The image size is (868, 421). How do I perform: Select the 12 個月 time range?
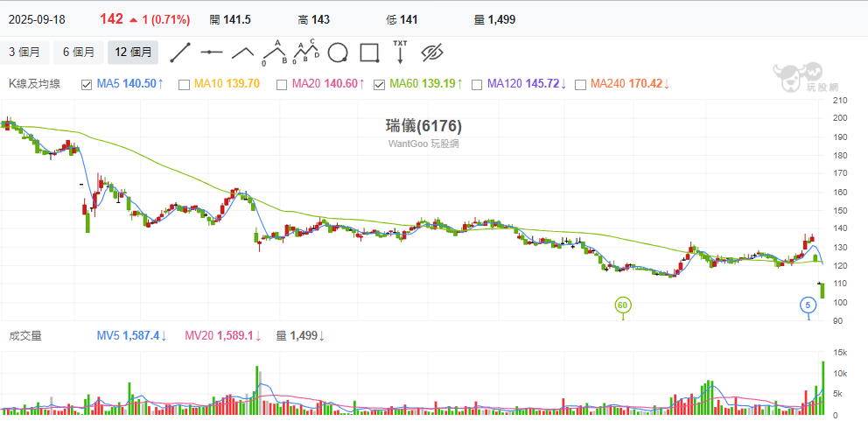click(x=133, y=53)
